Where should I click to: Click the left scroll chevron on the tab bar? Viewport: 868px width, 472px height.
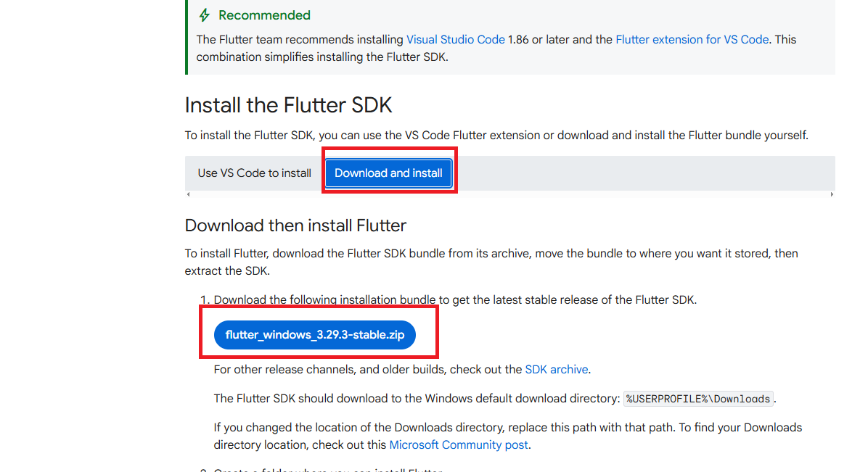[188, 194]
